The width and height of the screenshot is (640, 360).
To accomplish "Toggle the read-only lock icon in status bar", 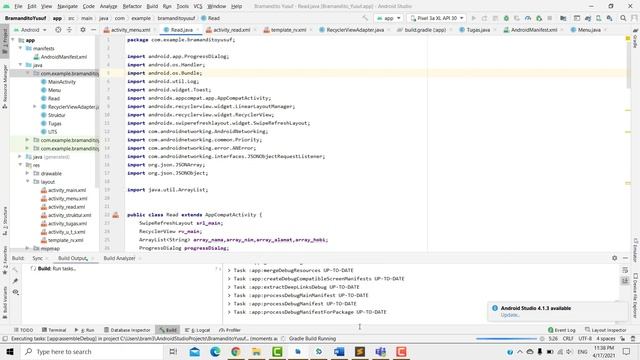I will pyautogui.click(x=623, y=339).
